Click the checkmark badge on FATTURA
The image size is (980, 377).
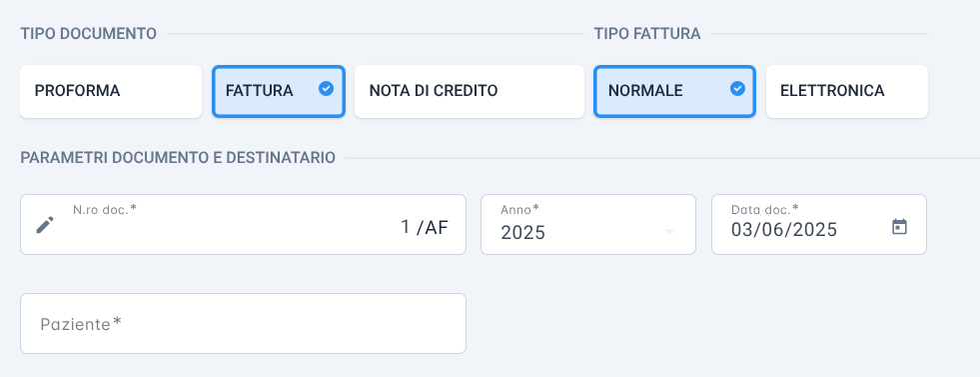coord(326,89)
